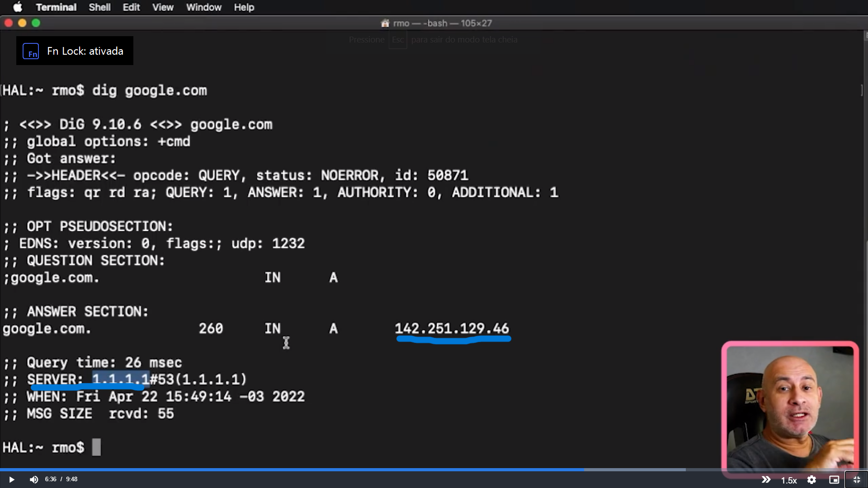
Task: Open the Apple menu
Action: pyautogui.click(x=18, y=7)
